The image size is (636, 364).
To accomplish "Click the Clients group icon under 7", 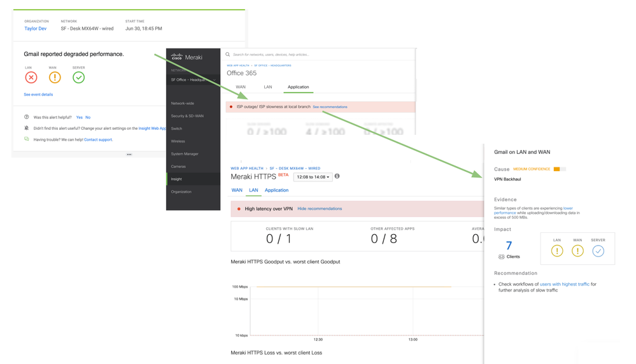I will coord(501,257).
